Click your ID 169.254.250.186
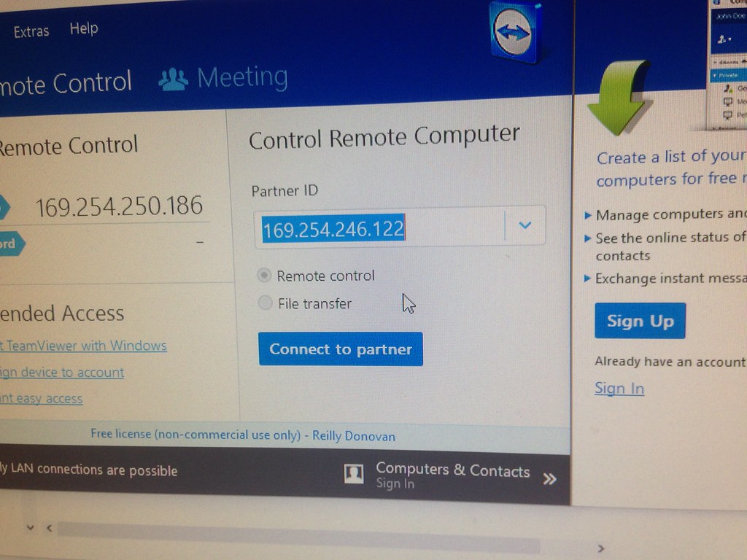Viewport: 747px width, 560px height. coord(119,206)
